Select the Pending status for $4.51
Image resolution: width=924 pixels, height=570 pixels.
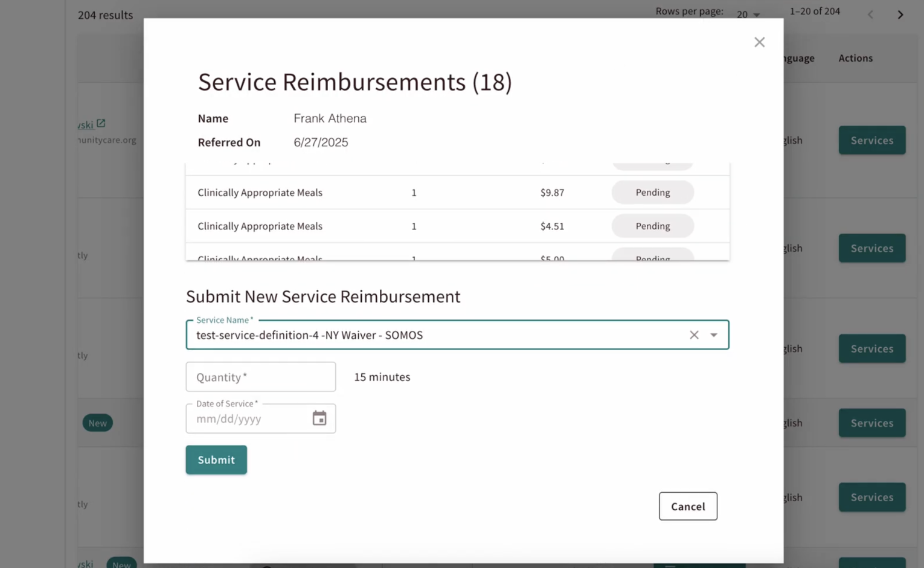pyautogui.click(x=652, y=226)
